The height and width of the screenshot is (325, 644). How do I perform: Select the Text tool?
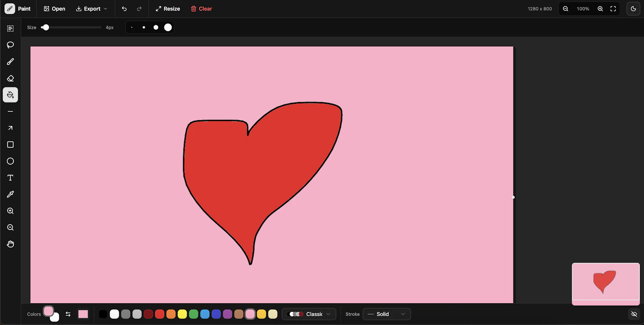pyautogui.click(x=10, y=178)
